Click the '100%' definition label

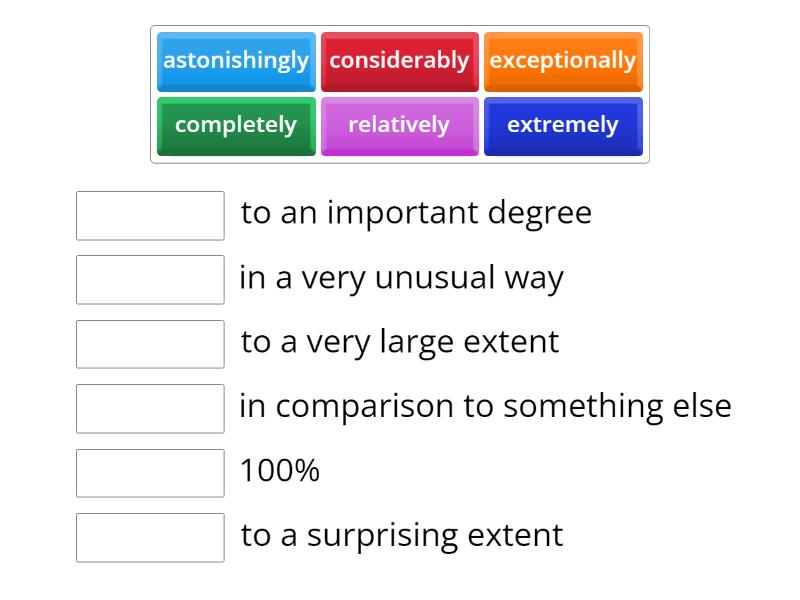pyautogui.click(x=280, y=470)
